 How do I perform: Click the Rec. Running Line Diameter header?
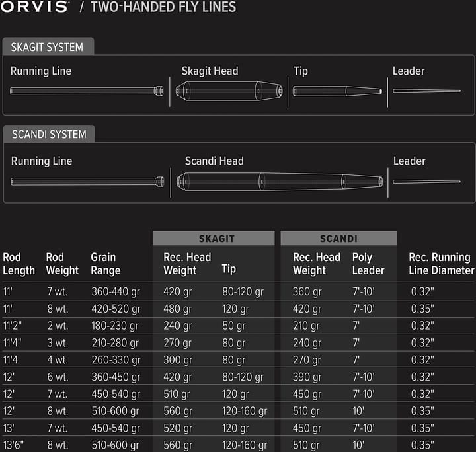[x=442, y=264]
